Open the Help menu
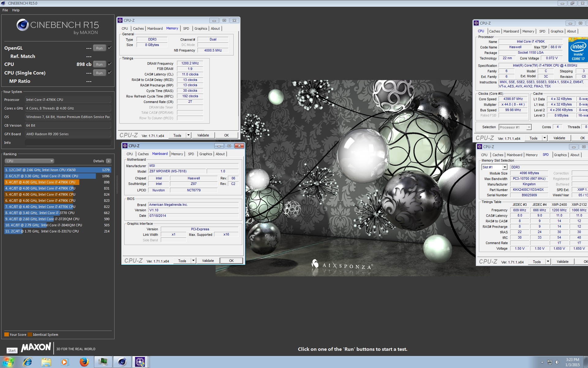Image resolution: width=588 pixels, height=368 pixels. click(16, 10)
